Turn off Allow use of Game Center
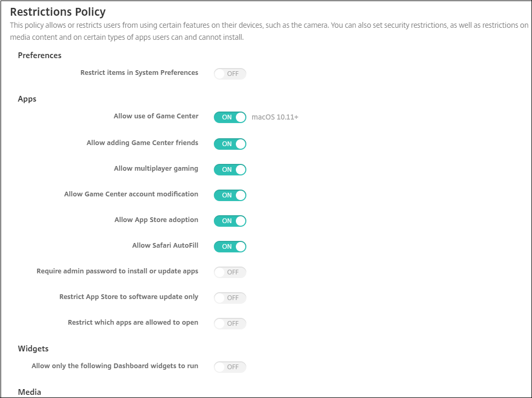Image resolution: width=532 pixels, height=398 pixels. click(x=230, y=117)
